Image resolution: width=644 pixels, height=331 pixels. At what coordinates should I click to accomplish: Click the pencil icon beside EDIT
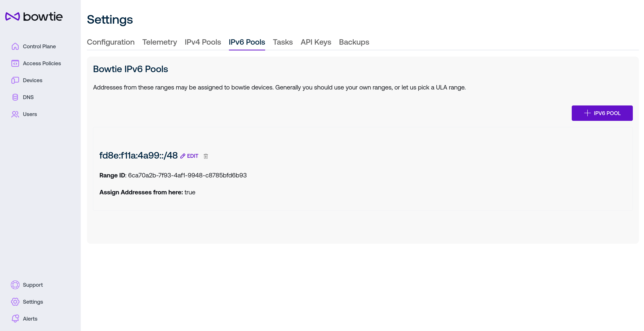click(183, 156)
